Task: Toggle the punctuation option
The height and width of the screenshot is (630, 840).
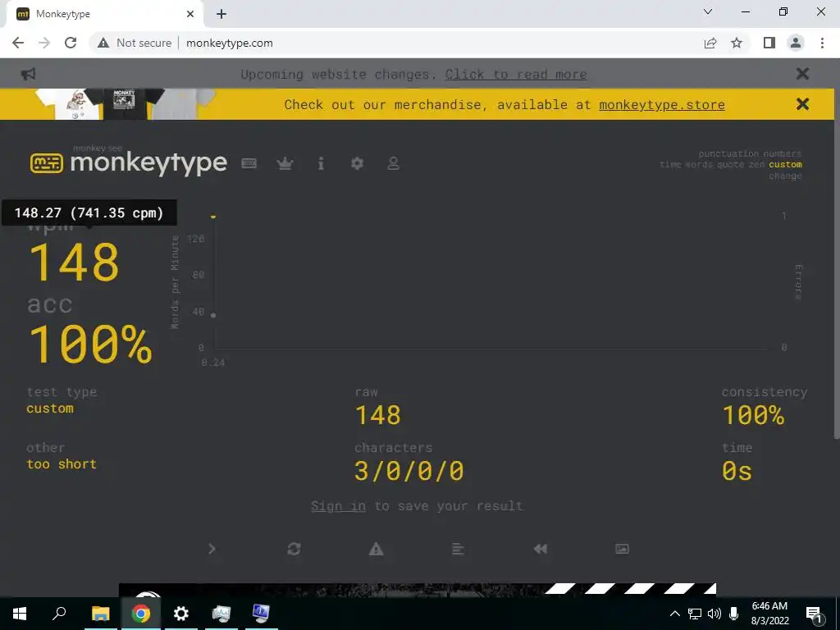Action: coord(730,153)
